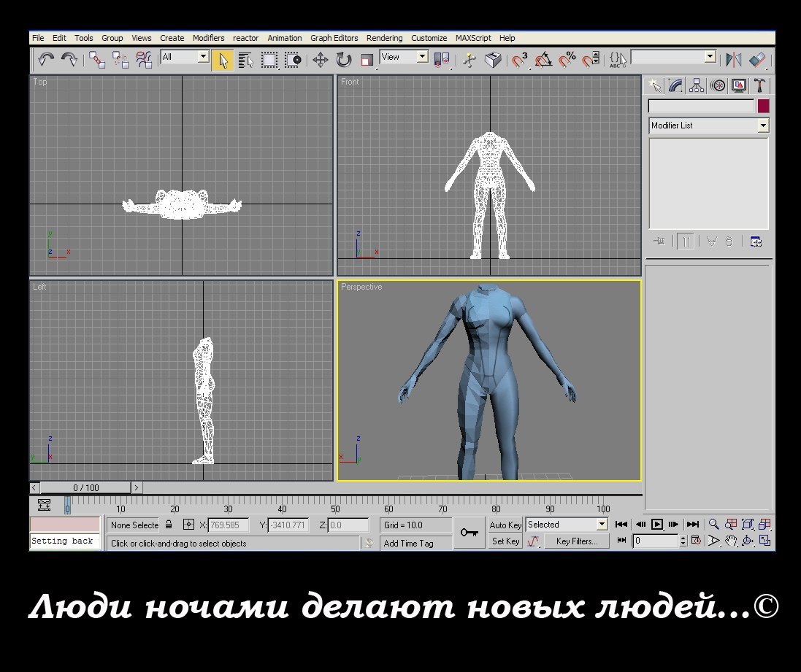The image size is (801, 672).
Task: Toggle Auto Key animation mode
Action: [x=505, y=525]
